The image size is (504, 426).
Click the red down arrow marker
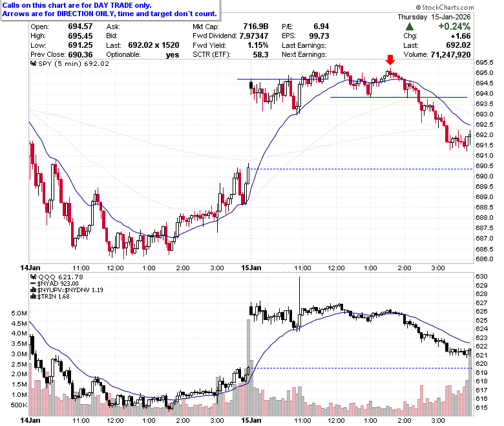(390, 60)
